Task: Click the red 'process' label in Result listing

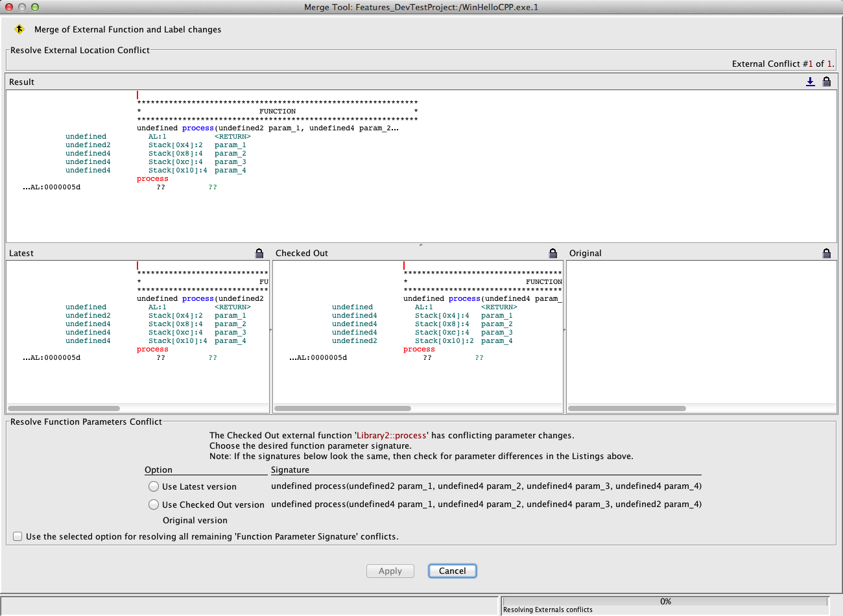Action: pyautogui.click(x=152, y=179)
